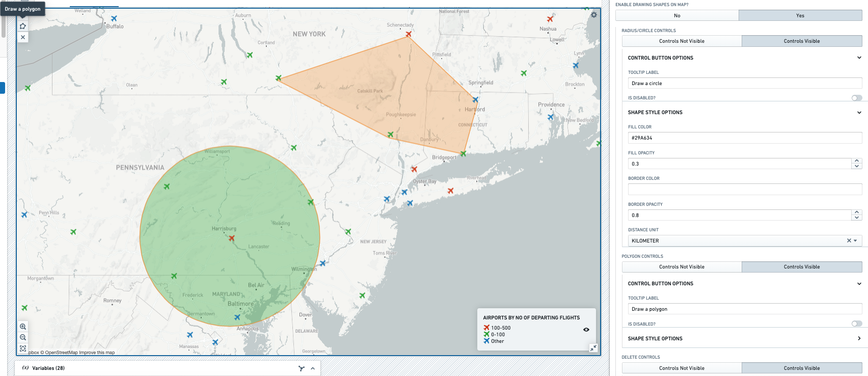This screenshot has width=868, height=376.
Task: Set Polygon controls to Controls Visible
Action: [802, 267]
